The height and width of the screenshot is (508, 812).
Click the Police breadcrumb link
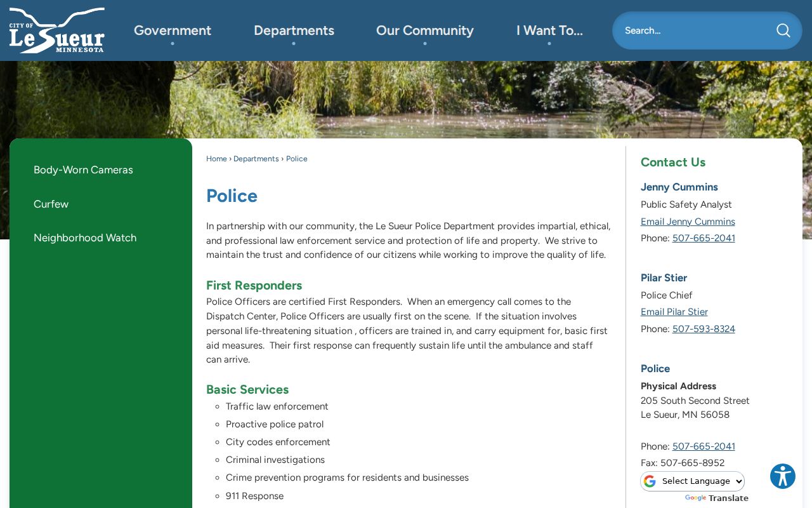pos(297,159)
